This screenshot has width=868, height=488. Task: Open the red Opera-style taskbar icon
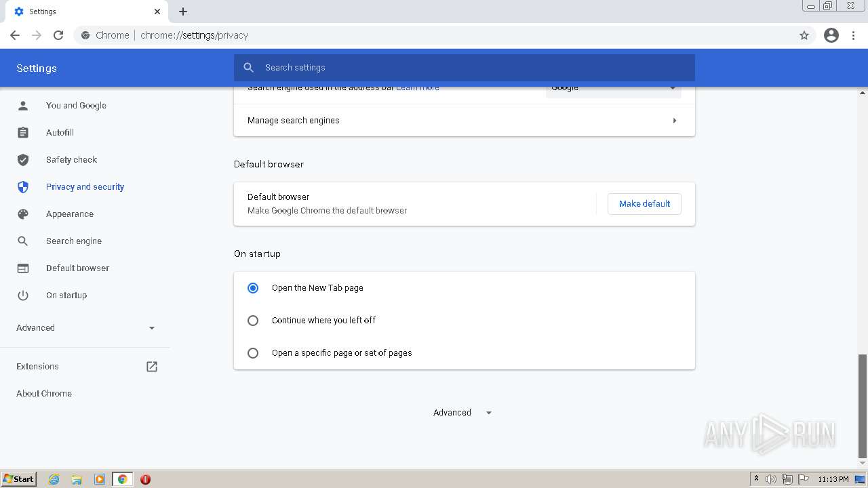pos(145,479)
